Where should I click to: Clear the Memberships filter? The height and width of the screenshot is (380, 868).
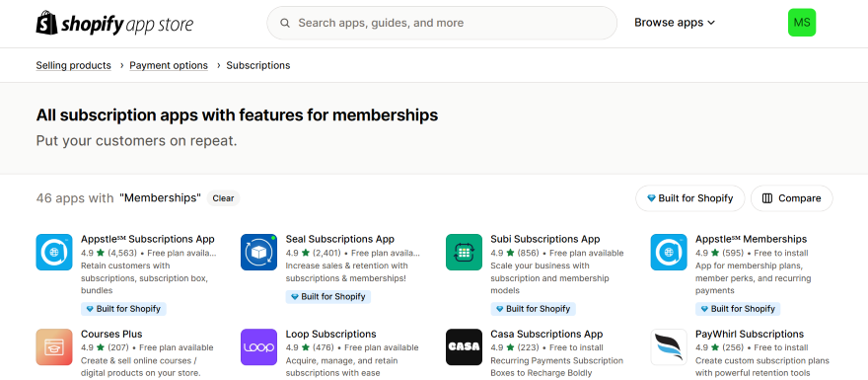pyautogui.click(x=223, y=198)
